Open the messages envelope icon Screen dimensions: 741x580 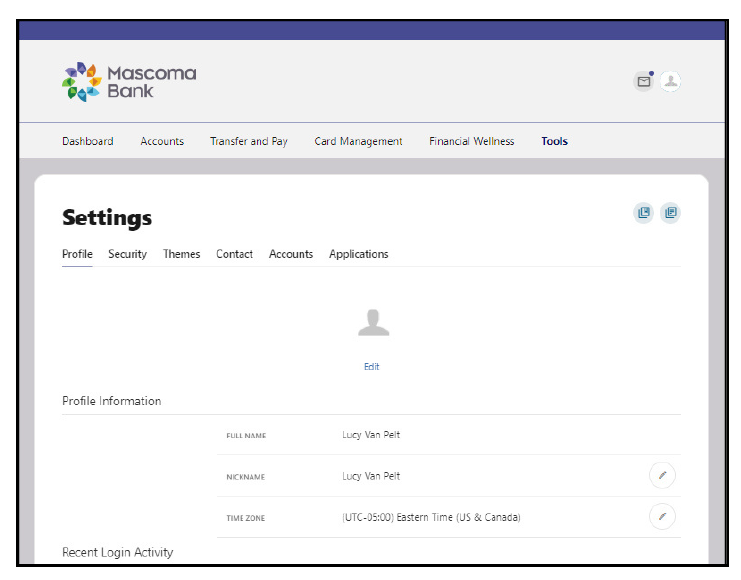pyautogui.click(x=644, y=82)
